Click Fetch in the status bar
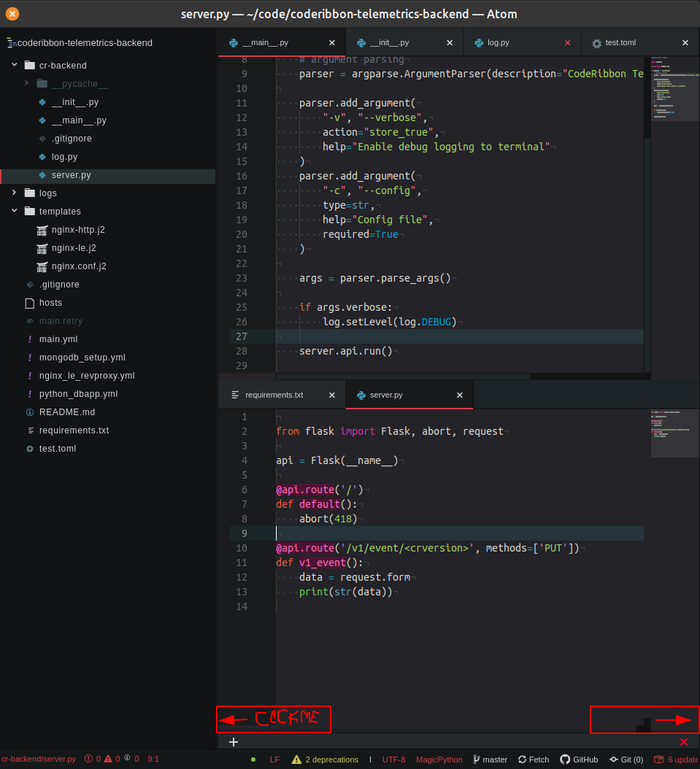This screenshot has width=700, height=769. pyautogui.click(x=534, y=760)
